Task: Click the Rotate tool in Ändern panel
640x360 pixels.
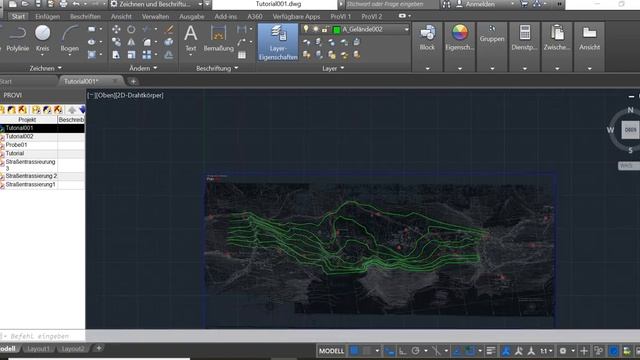Action: click(131, 29)
